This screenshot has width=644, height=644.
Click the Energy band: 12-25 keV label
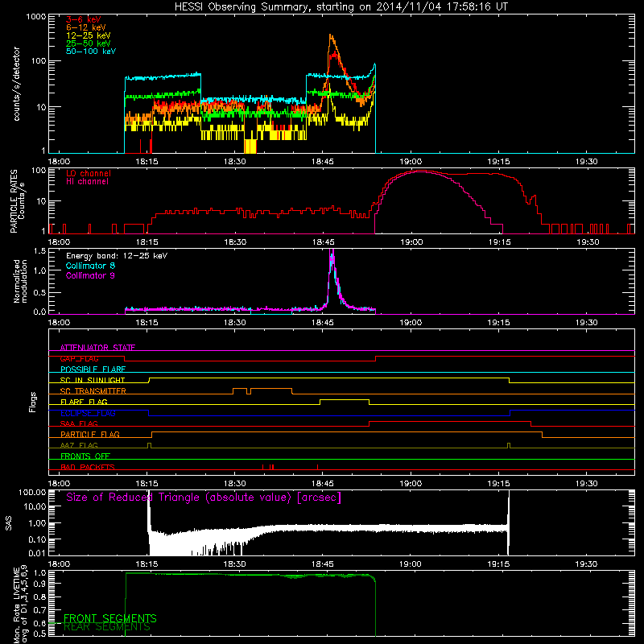point(117,256)
